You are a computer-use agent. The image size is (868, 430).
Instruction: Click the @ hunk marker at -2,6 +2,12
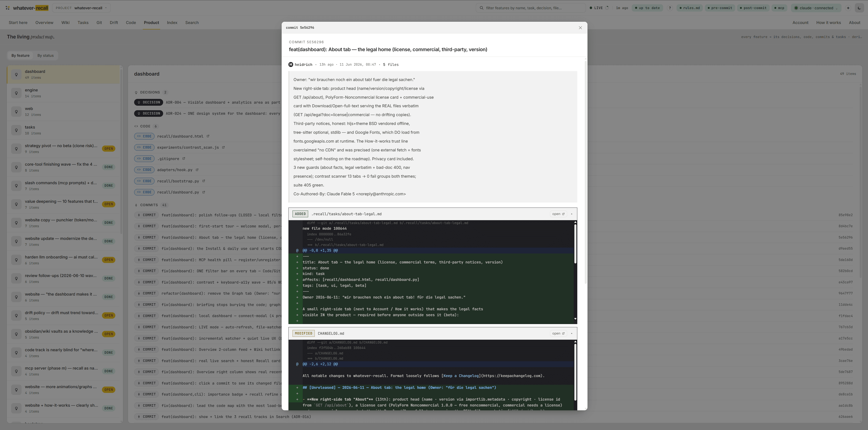click(297, 364)
